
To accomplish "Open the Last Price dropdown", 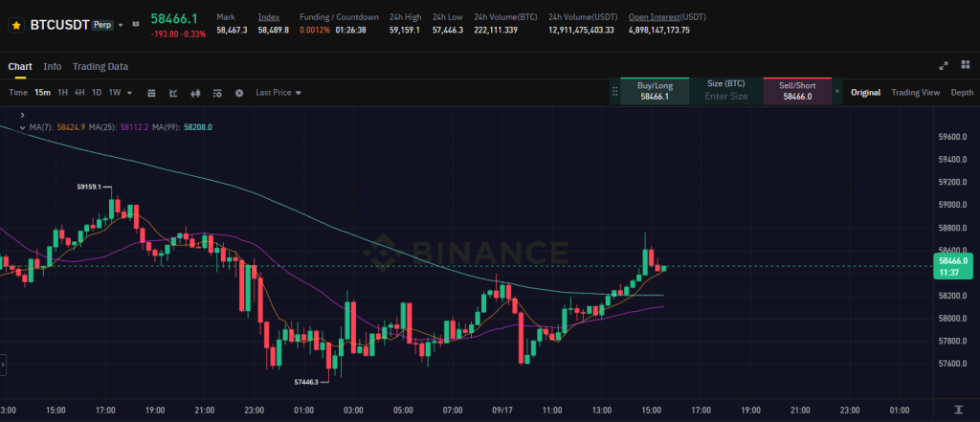I will [278, 93].
